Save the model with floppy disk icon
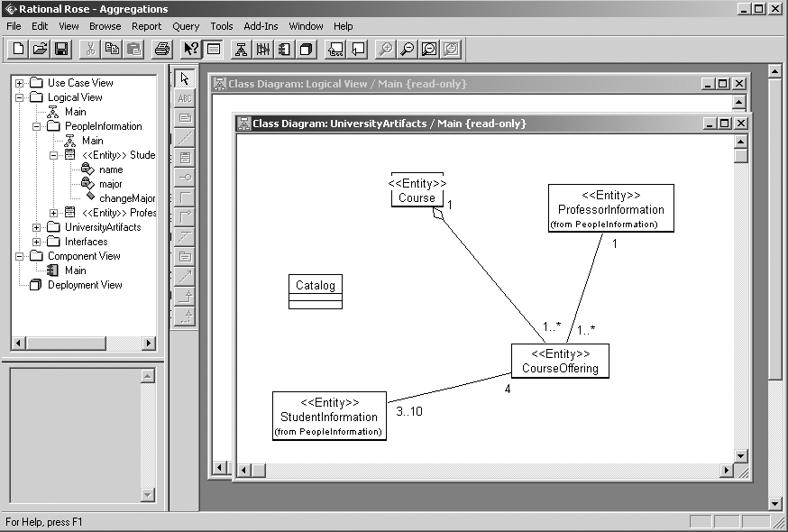 [61, 50]
